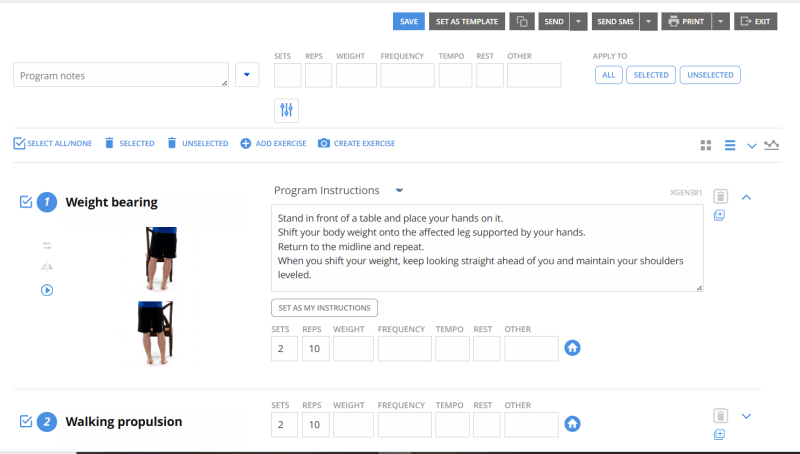Apply parameters to Selected exercises

(x=651, y=75)
